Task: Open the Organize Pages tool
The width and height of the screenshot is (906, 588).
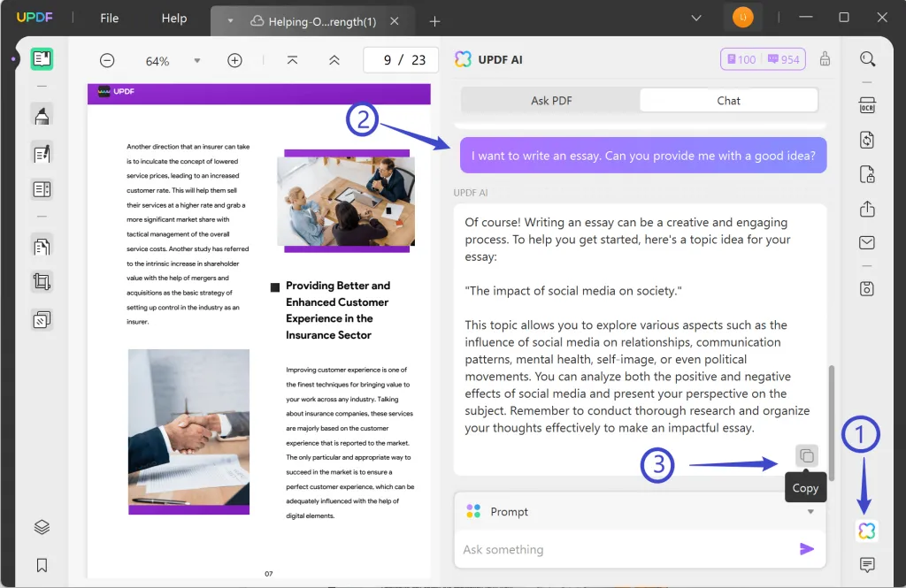Action: point(42,247)
